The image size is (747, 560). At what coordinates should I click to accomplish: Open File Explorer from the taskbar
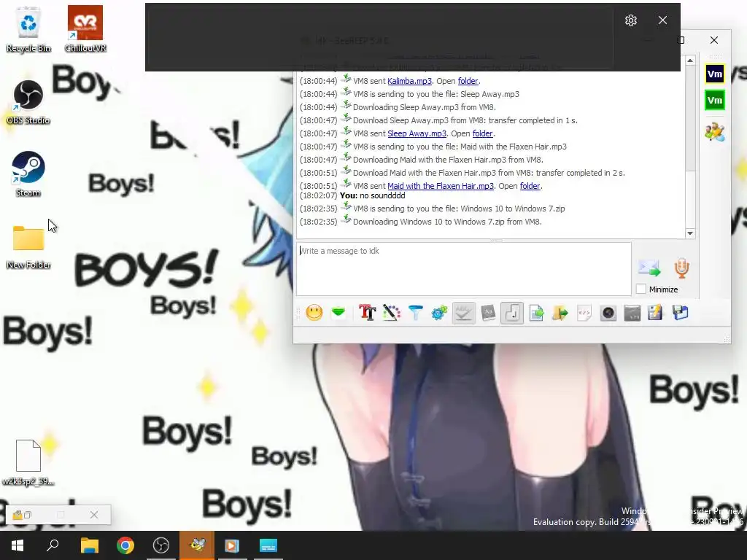click(x=89, y=545)
